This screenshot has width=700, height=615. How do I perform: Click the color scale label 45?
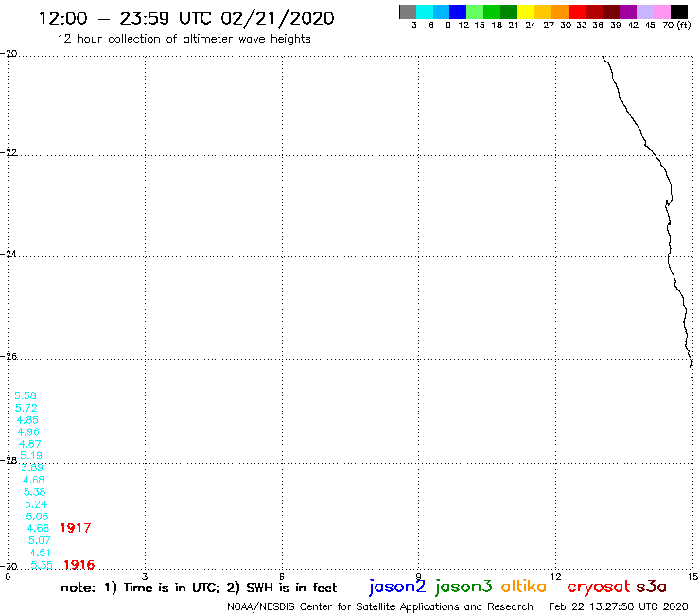click(650, 26)
